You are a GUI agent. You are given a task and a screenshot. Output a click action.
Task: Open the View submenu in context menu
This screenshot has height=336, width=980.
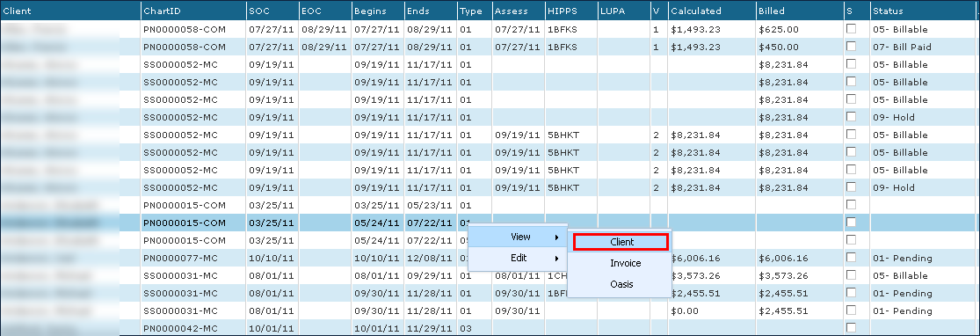(x=518, y=237)
